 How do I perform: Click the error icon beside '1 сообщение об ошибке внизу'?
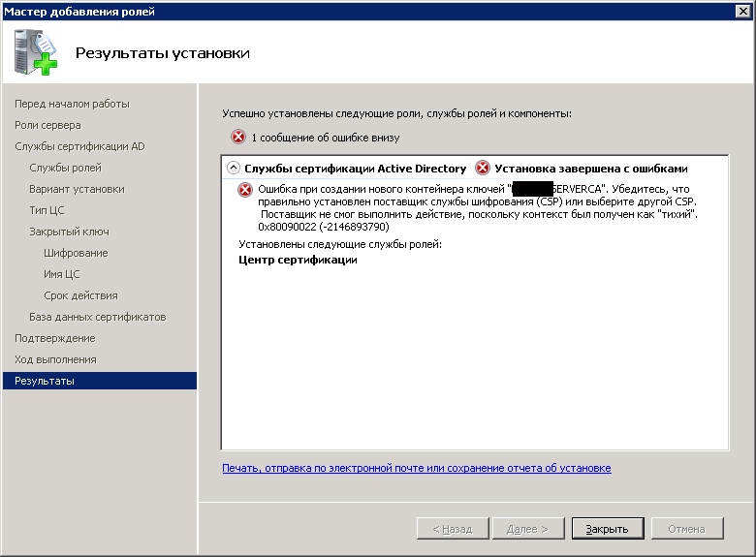click(238, 138)
